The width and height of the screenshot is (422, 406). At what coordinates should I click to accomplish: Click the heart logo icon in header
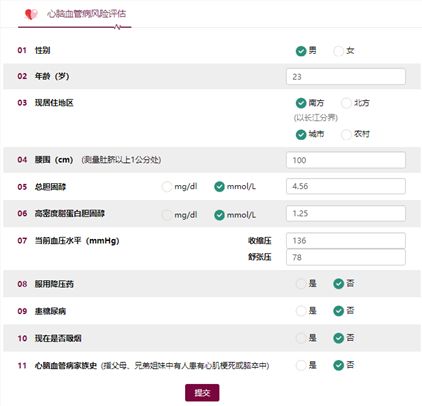click(x=31, y=14)
